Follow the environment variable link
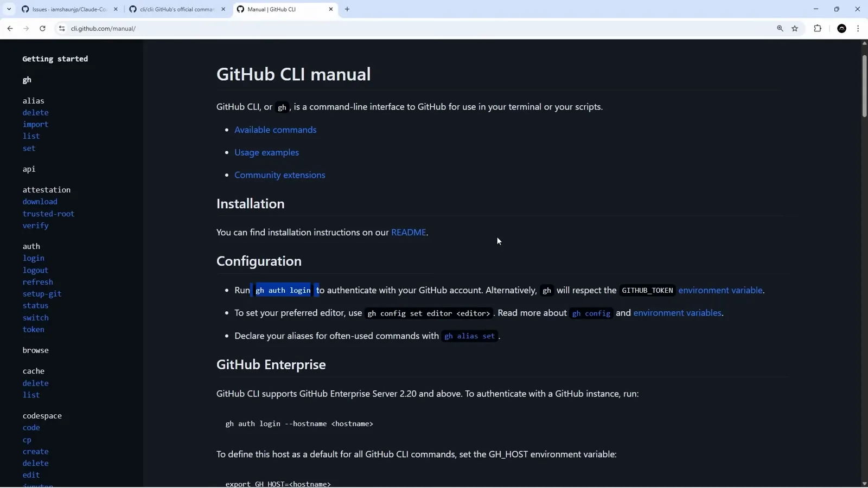The width and height of the screenshot is (868, 488). tap(720, 290)
